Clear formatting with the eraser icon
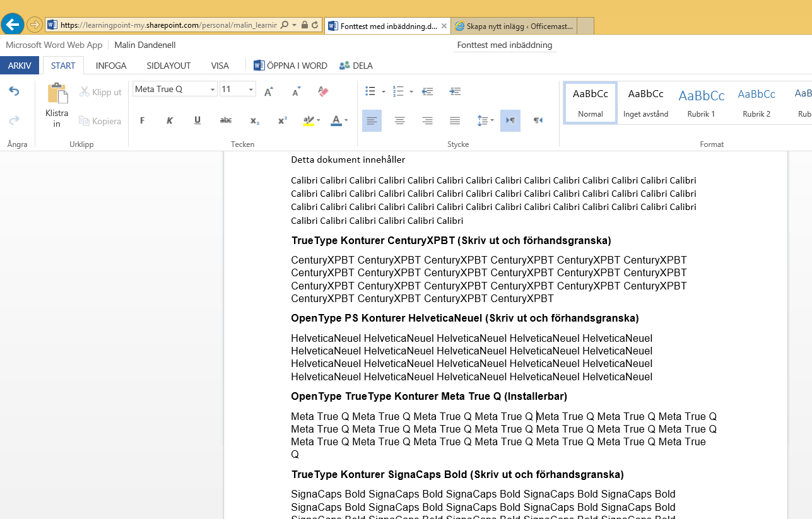This screenshot has height=519, width=812. point(324,91)
